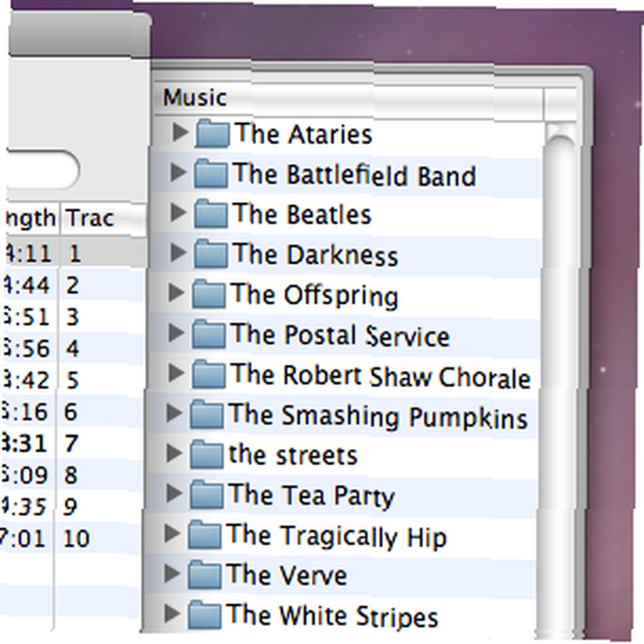This screenshot has width=644, height=644.
Task: Select track number 6 in back window
Action: tap(71, 412)
